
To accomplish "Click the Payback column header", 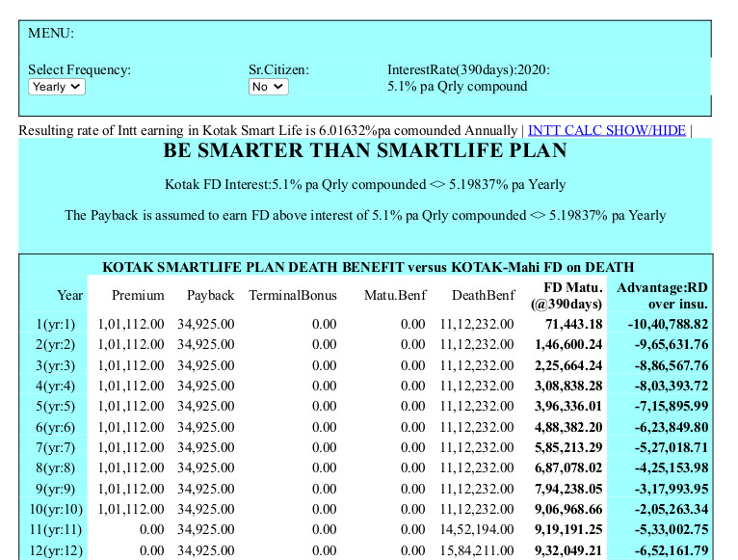I will (210, 295).
